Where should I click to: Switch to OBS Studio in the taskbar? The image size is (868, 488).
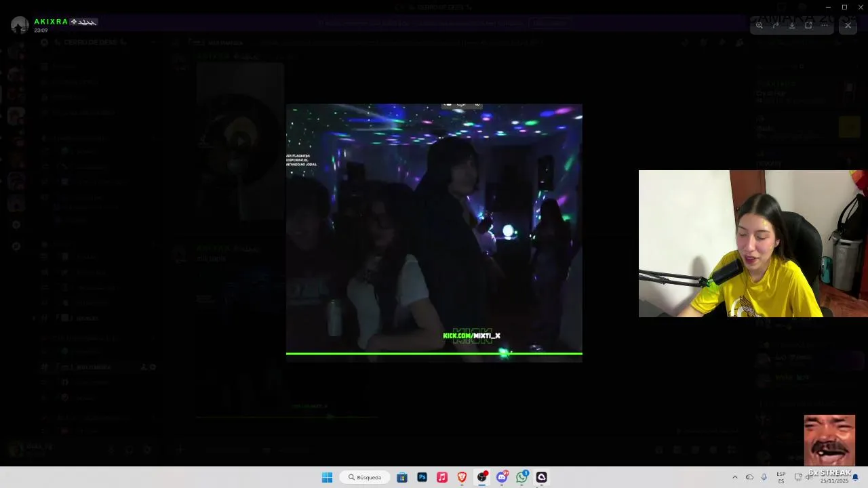[482, 477]
